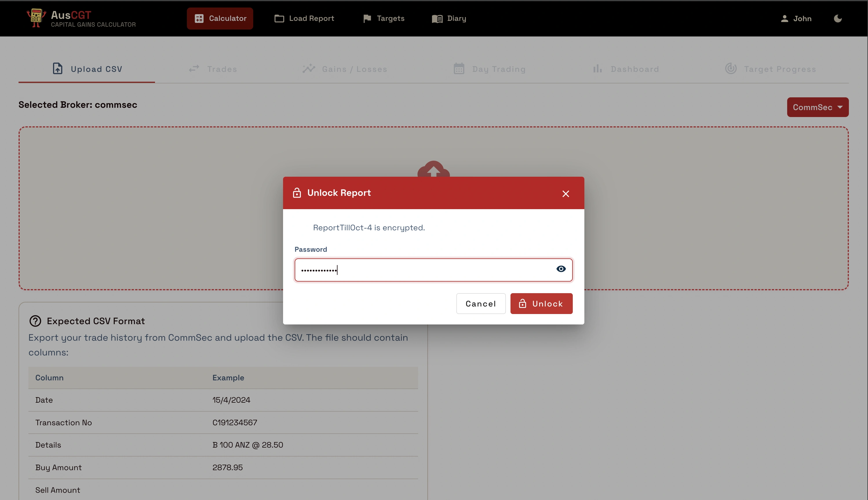Click the 'C191234567' example cell
868x500 pixels.
point(235,422)
